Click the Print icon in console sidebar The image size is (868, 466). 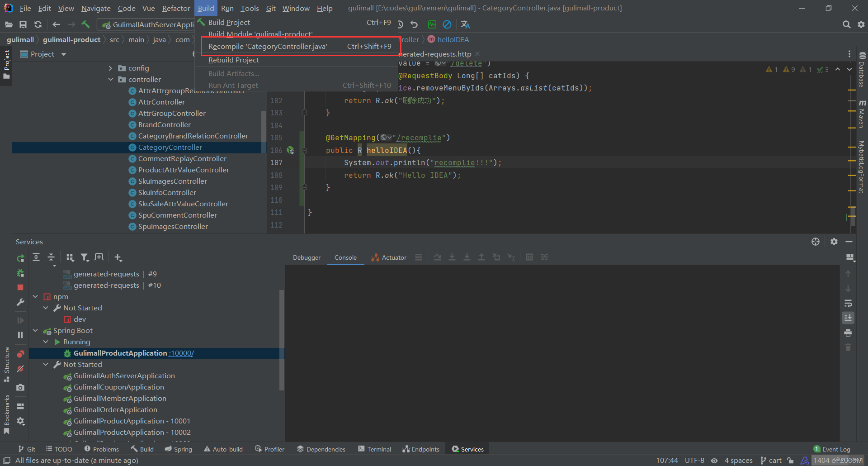[x=848, y=333]
